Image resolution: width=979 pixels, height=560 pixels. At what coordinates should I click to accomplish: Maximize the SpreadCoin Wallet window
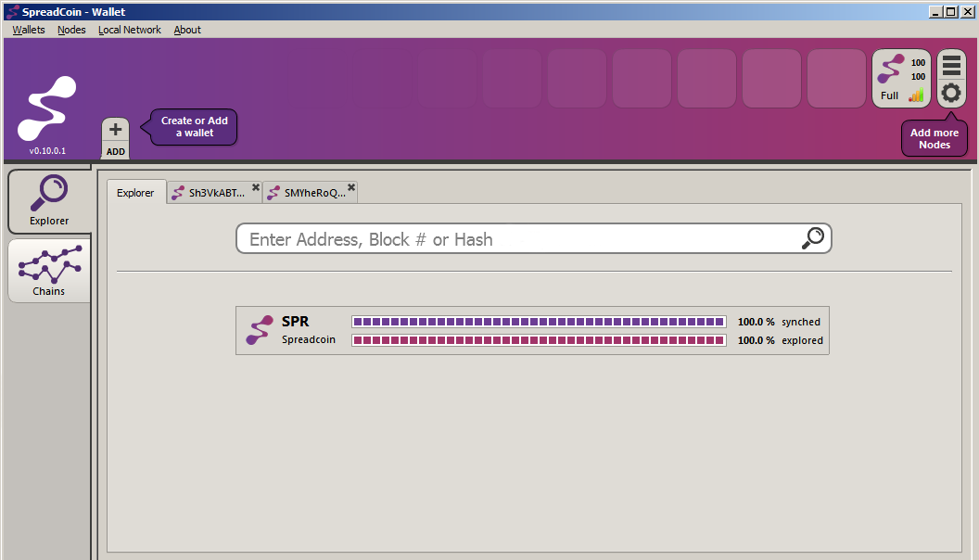tap(950, 11)
